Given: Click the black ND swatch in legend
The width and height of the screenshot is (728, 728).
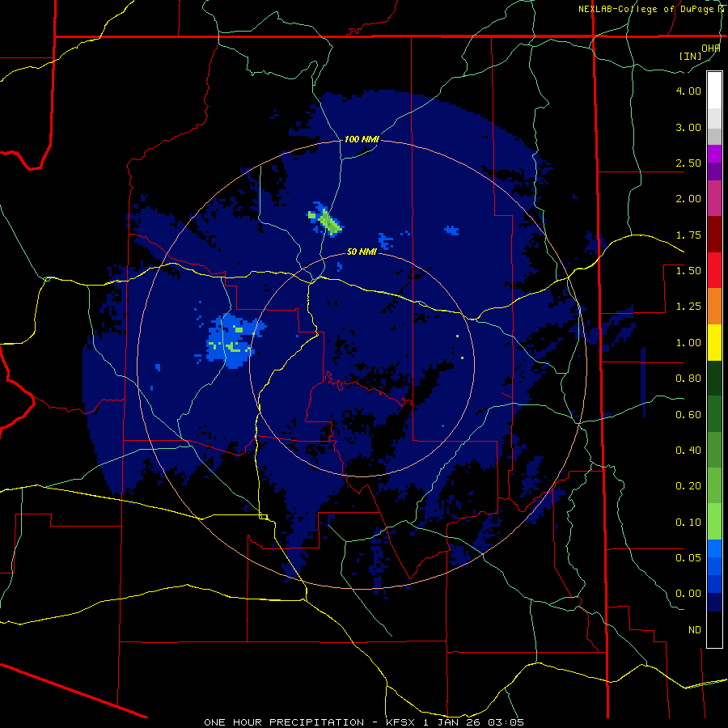Looking at the screenshot, I should pyautogui.click(x=714, y=629).
